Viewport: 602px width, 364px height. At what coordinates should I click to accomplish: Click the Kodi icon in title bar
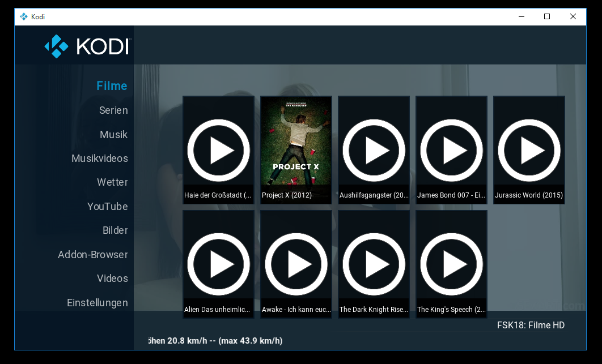24,16
